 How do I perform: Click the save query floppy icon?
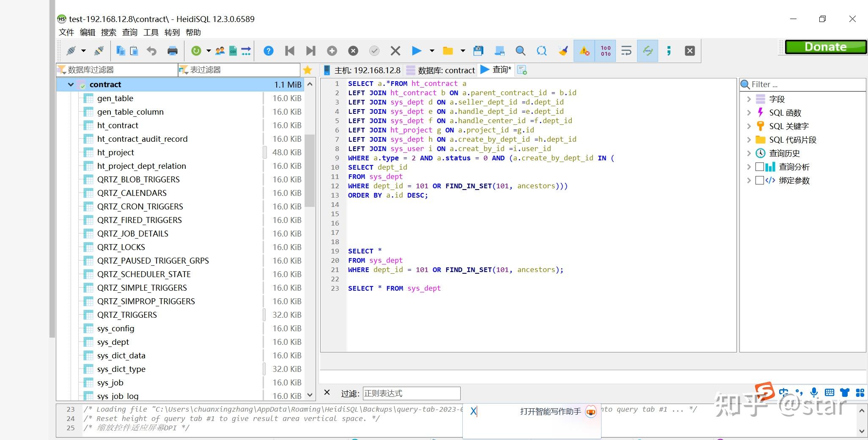(478, 51)
